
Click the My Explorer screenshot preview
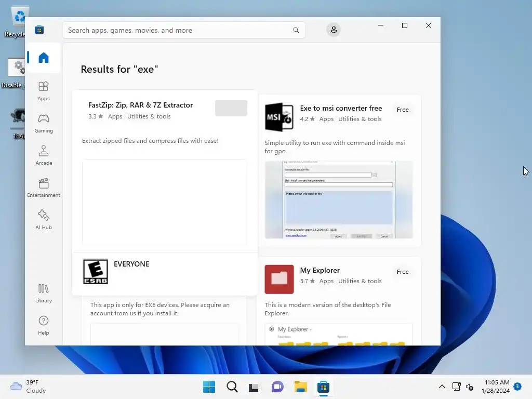[339, 335]
